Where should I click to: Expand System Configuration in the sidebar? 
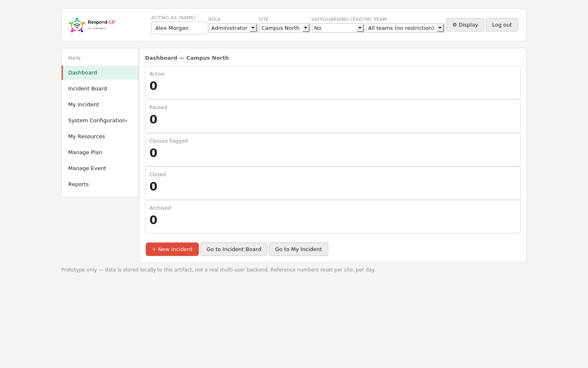pos(100,120)
